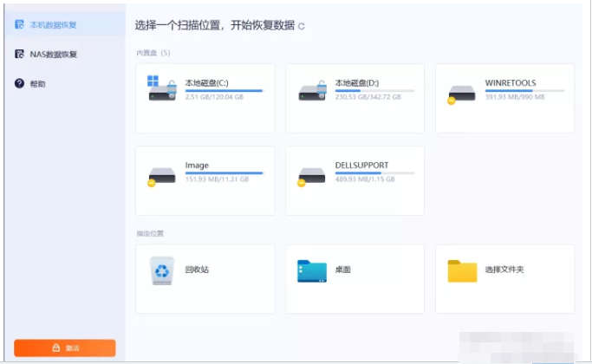
Task: Switch to NAS数据恢复 section
Action: coord(65,54)
